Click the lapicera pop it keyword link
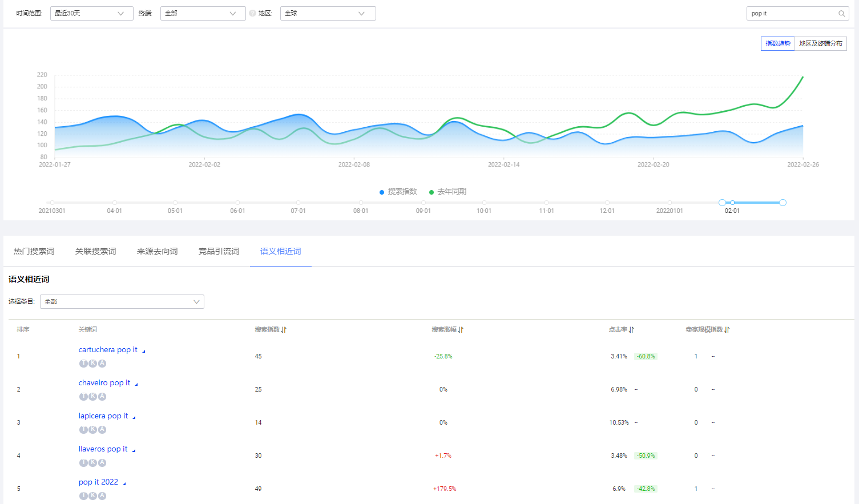 [103, 416]
